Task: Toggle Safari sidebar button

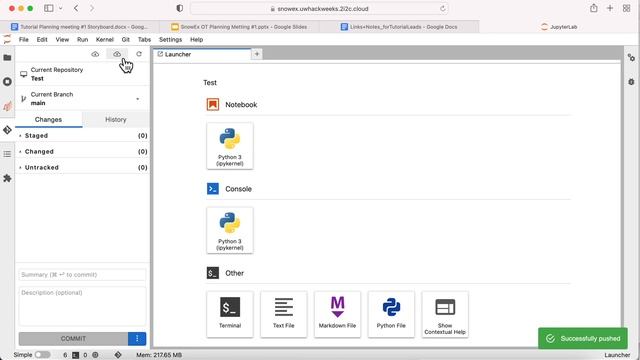Action: pos(49,8)
